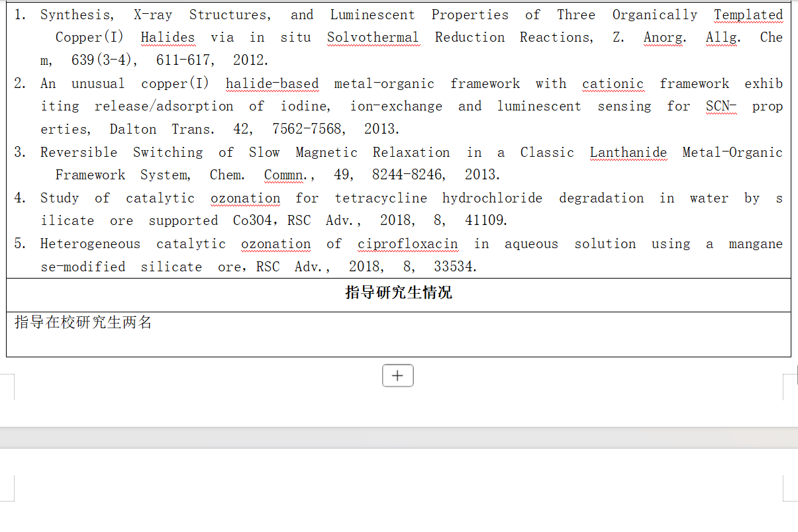This screenshot has width=798, height=532.
Task: Click the heading 指导研究生情况
Action: 399,292
